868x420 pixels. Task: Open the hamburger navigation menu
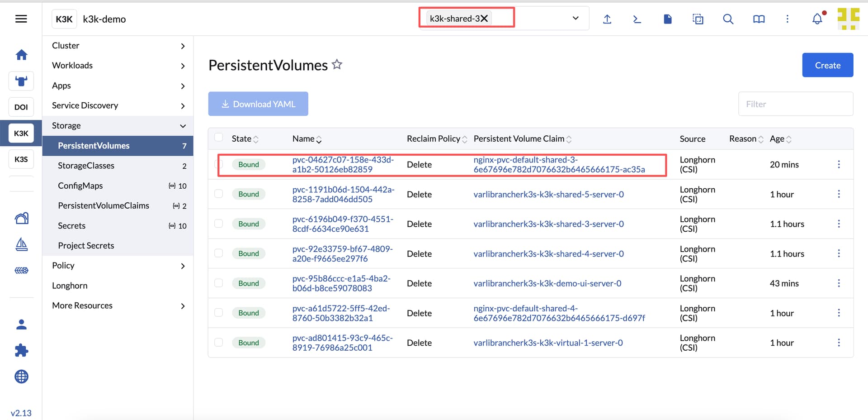tap(21, 19)
